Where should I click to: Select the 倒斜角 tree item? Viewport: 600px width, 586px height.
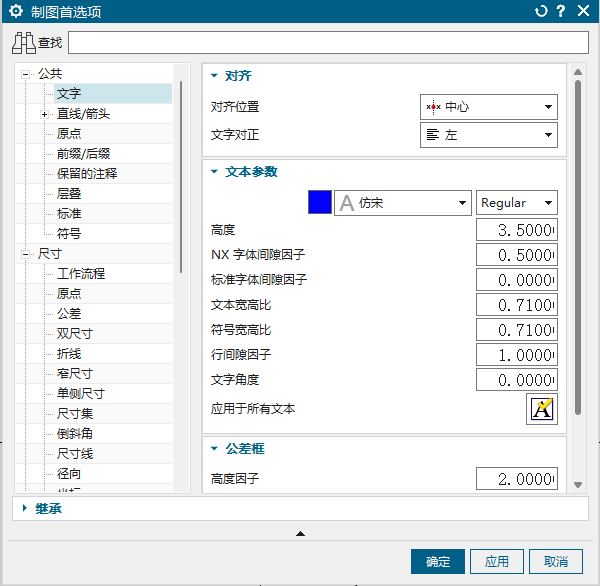[x=75, y=433]
